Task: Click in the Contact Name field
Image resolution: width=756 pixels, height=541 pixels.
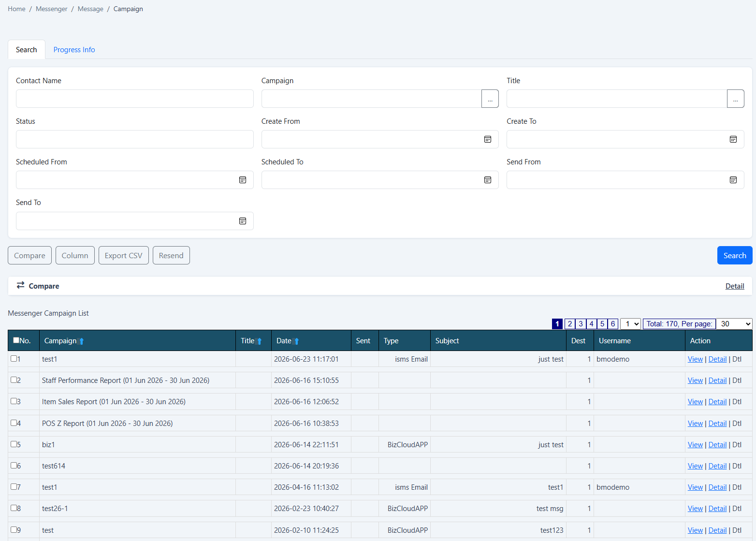Action: [134, 99]
